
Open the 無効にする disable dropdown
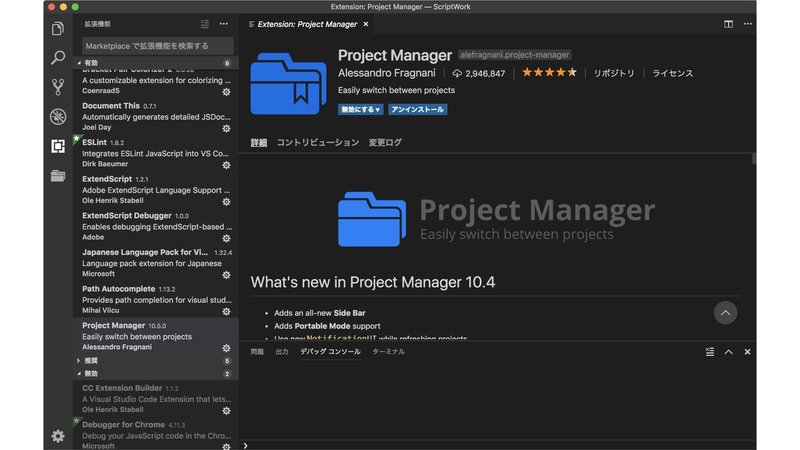[360, 110]
